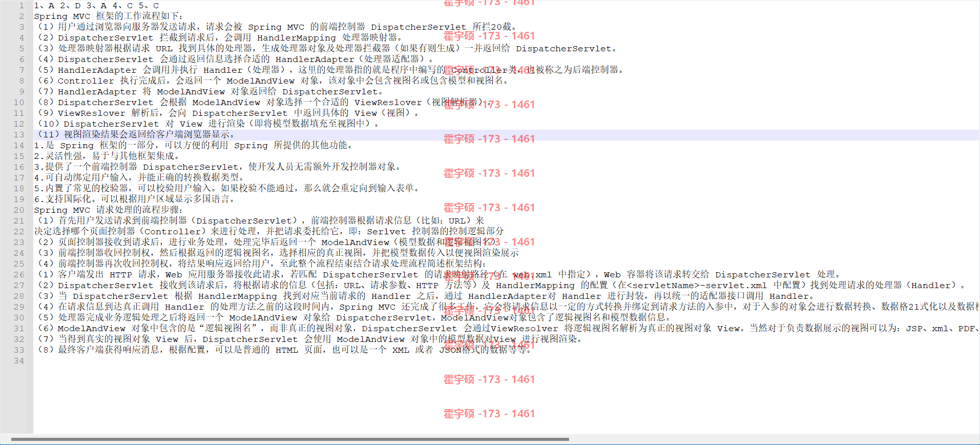Click the line "(2)DispatcherServlet 拦截到请求后"

pyautogui.click(x=219, y=38)
